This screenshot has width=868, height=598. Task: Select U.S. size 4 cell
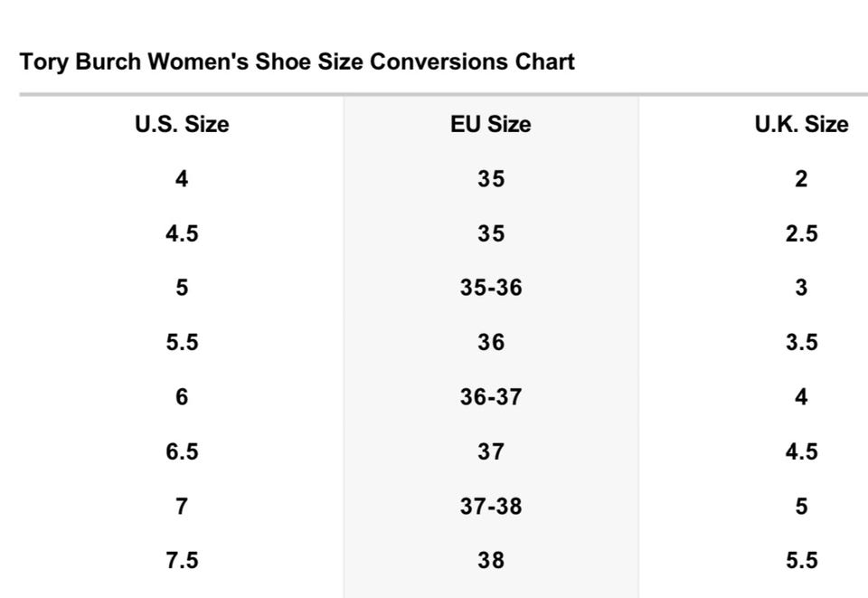(x=182, y=179)
